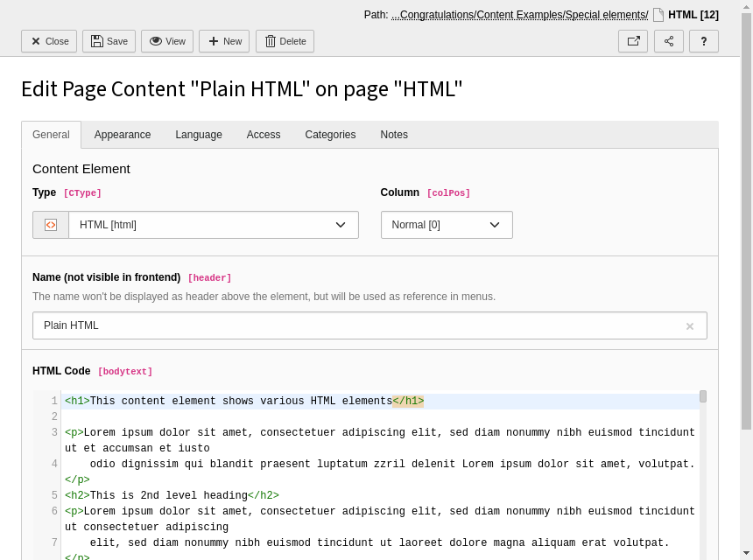The height and width of the screenshot is (560, 753).
Task: Clear the Name field with X icon
Action: coord(689,326)
